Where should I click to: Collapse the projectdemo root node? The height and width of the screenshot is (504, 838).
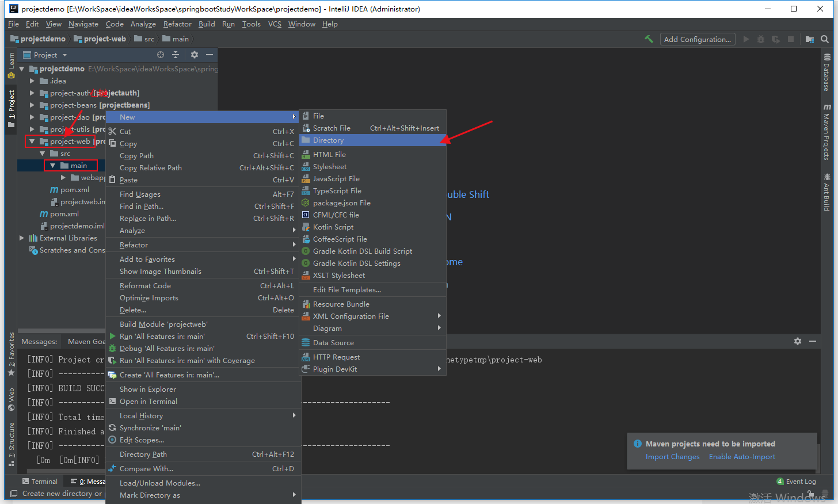22,69
